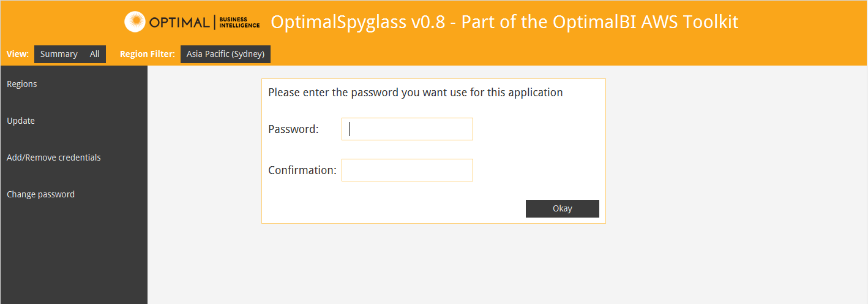Click into the Confirmation input field
Image resolution: width=868 pixels, height=304 pixels.
[x=407, y=170]
